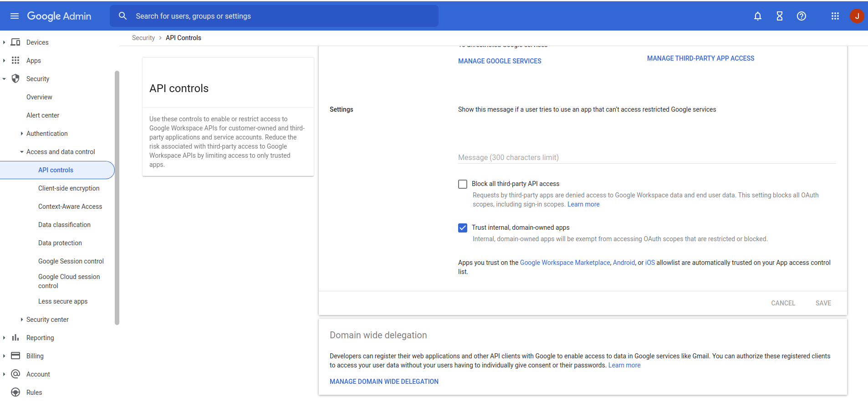Click the CANCEL button
The height and width of the screenshot is (403, 868).
coord(783,303)
